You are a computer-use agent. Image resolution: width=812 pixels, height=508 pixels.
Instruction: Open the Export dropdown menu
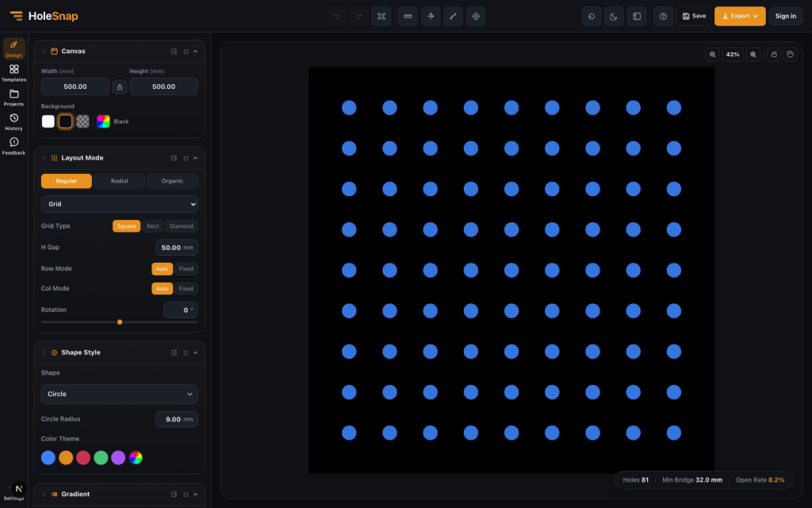(740, 16)
